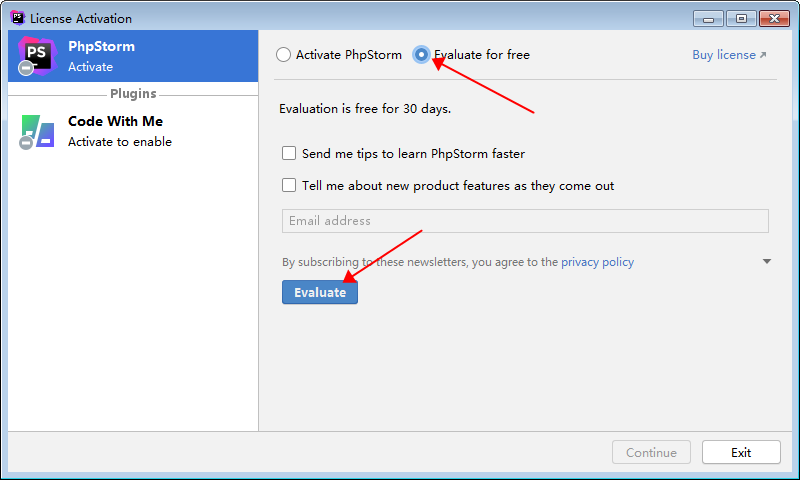
Task: Select PhpStorm Activate entry in sidebar
Action: [133, 56]
